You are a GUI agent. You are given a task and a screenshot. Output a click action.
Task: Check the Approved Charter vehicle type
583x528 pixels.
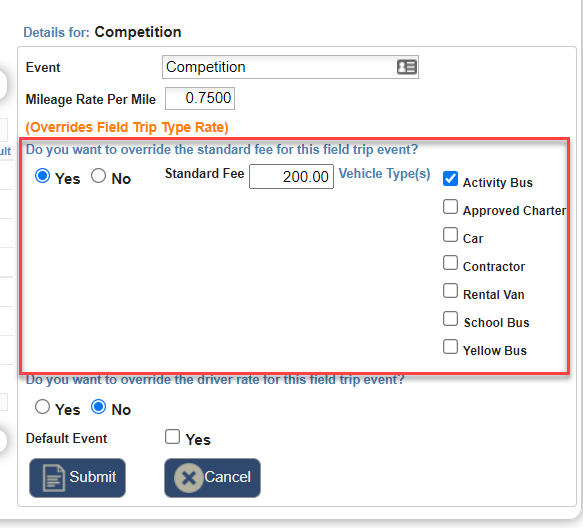(x=450, y=207)
